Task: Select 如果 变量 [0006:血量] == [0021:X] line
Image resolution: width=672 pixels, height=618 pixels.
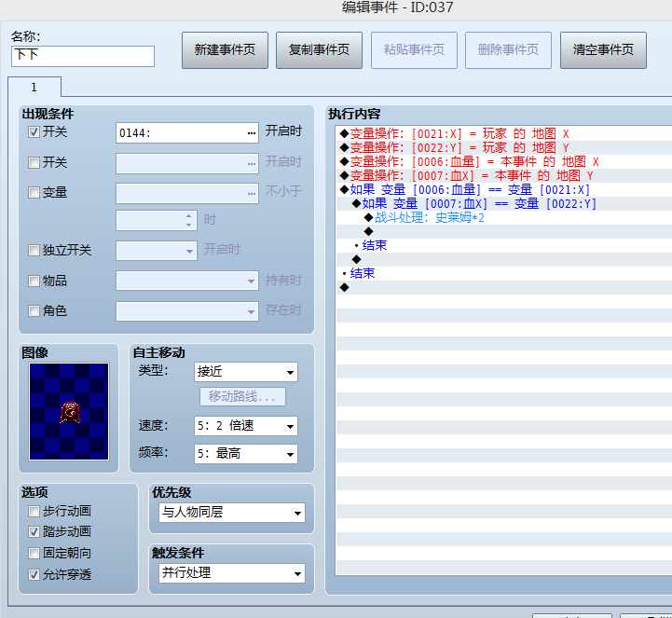Action: point(503,189)
